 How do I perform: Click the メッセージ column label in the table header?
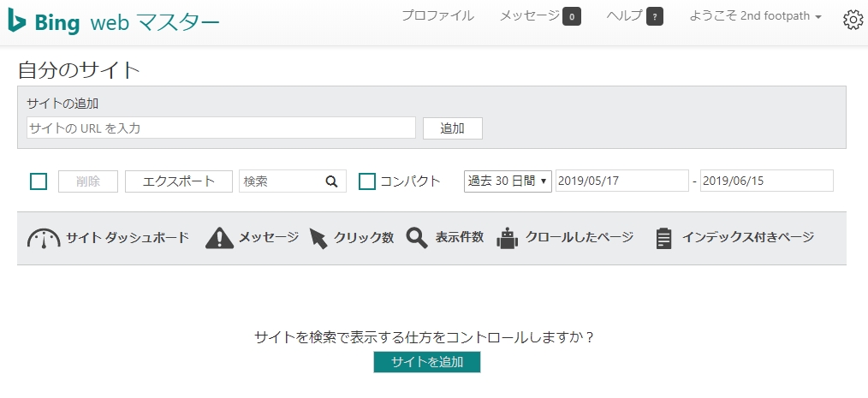pyautogui.click(x=269, y=237)
